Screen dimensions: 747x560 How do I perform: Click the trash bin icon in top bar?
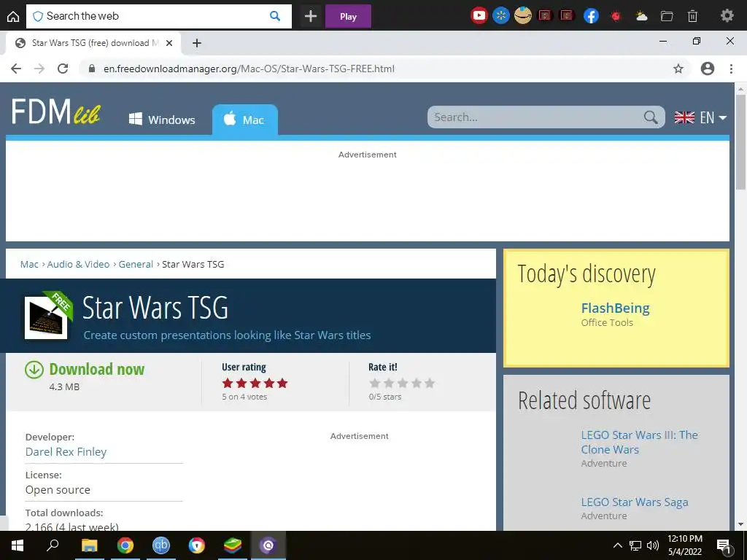(x=693, y=16)
